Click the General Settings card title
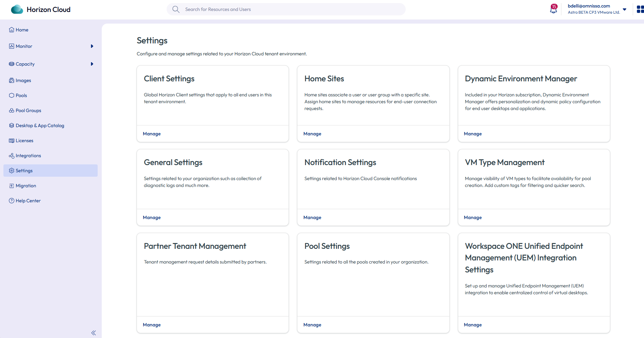The width and height of the screenshot is (644, 338). 173,162
